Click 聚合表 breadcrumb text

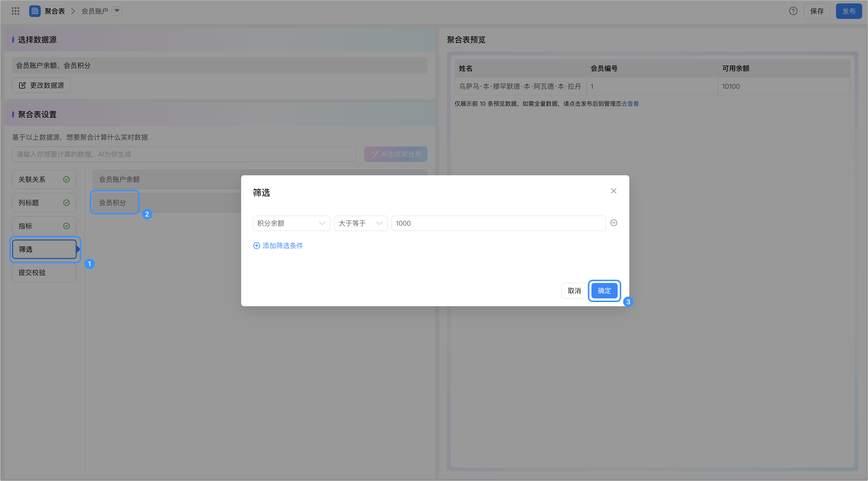(55, 11)
